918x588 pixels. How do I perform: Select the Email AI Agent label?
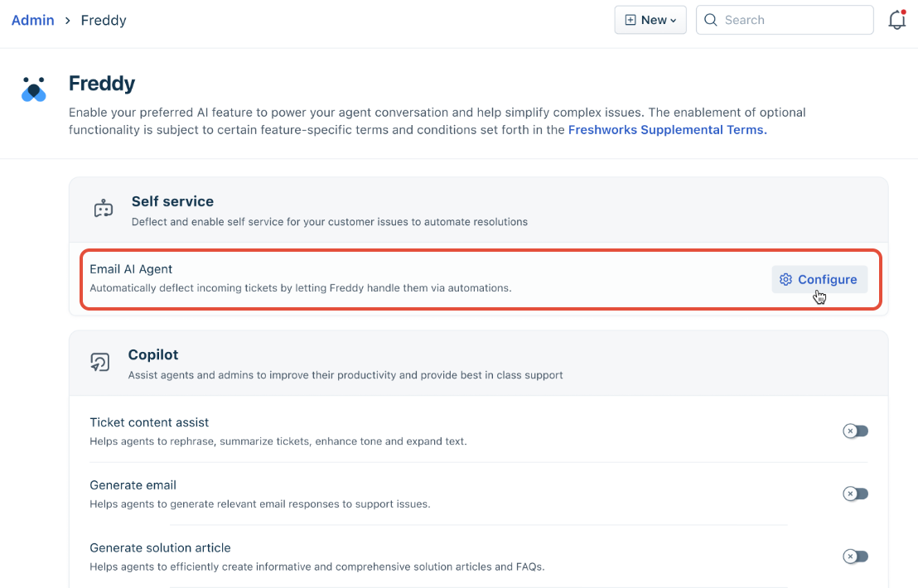click(x=131, y=269)
